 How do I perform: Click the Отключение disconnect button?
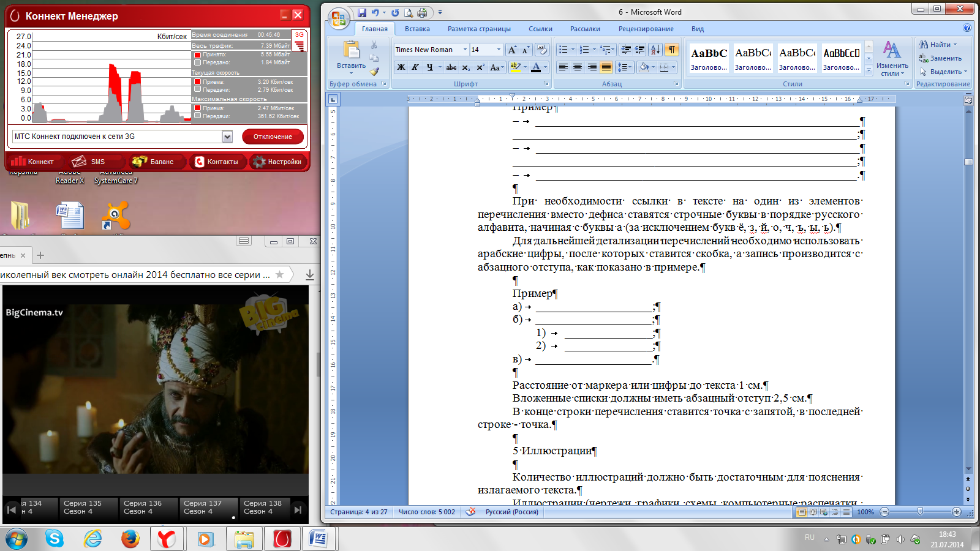coord(273,137)
